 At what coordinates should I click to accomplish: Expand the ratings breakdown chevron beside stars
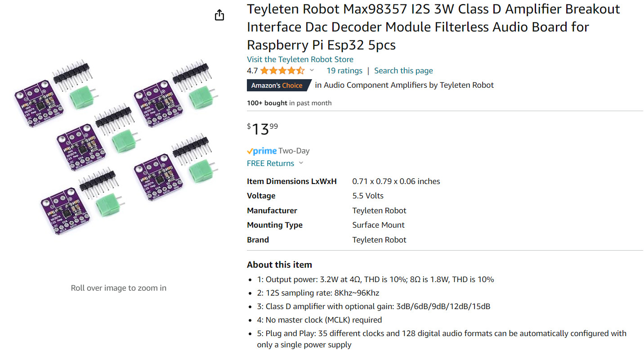click(312, 71)
